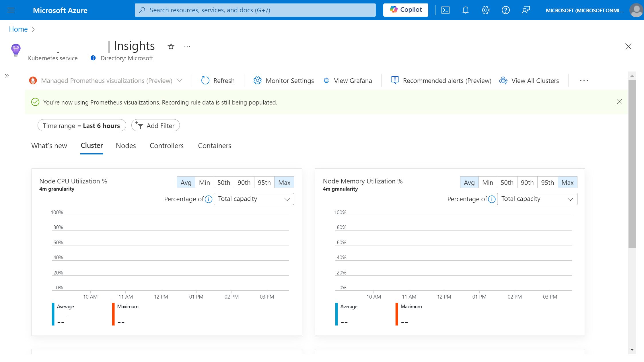Select Max percentile for Node CPU Utilization
Screen dimensions: 644x362
click(283, 182)
